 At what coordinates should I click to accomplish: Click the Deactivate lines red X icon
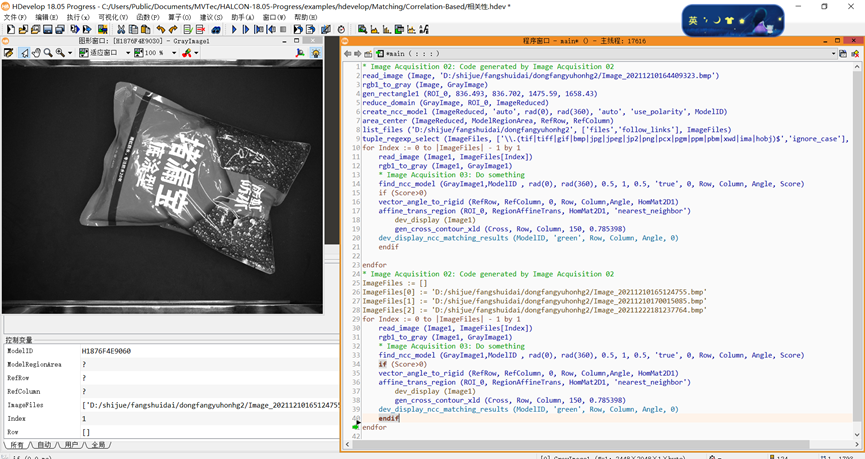(x=200, y=29)
